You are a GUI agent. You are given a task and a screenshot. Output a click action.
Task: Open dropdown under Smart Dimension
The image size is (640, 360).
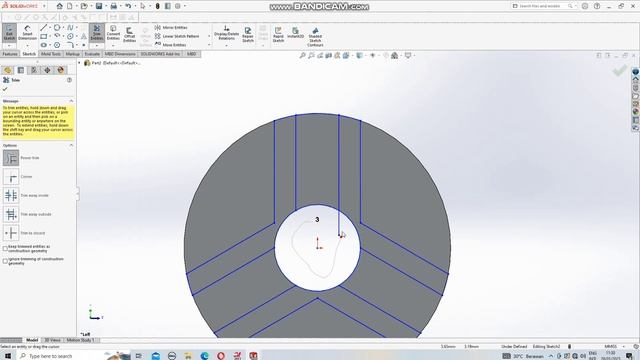point(27,46)
